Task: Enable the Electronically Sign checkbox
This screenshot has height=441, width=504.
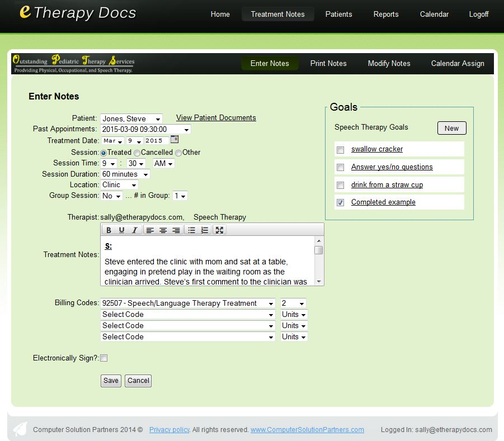Action: [x=103, y=358]
